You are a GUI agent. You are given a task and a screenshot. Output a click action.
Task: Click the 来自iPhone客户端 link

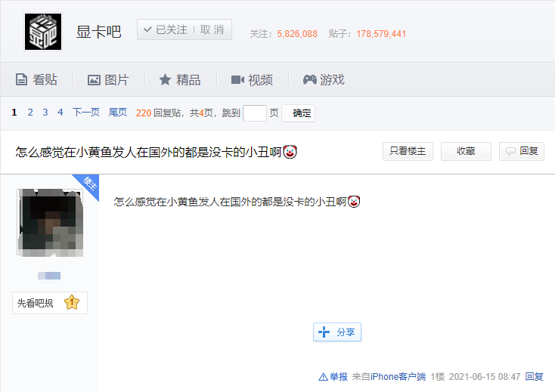click(x=389, y=377)
